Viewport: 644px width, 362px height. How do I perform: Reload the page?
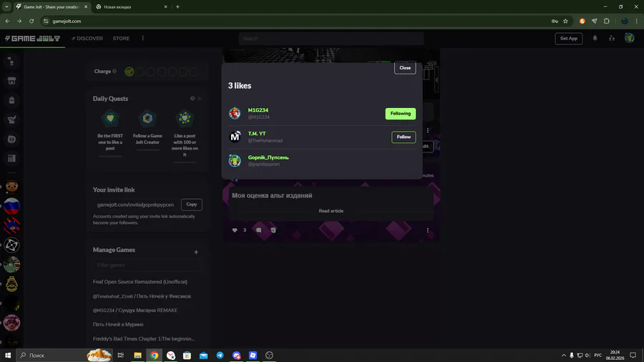click(31, 21)
